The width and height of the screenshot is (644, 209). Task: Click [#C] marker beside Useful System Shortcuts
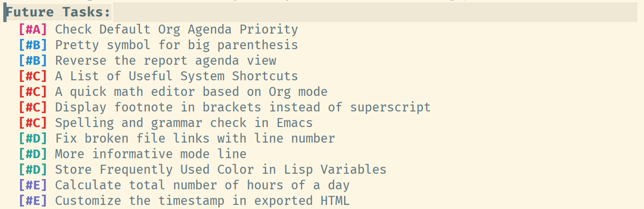click(33, 76)
